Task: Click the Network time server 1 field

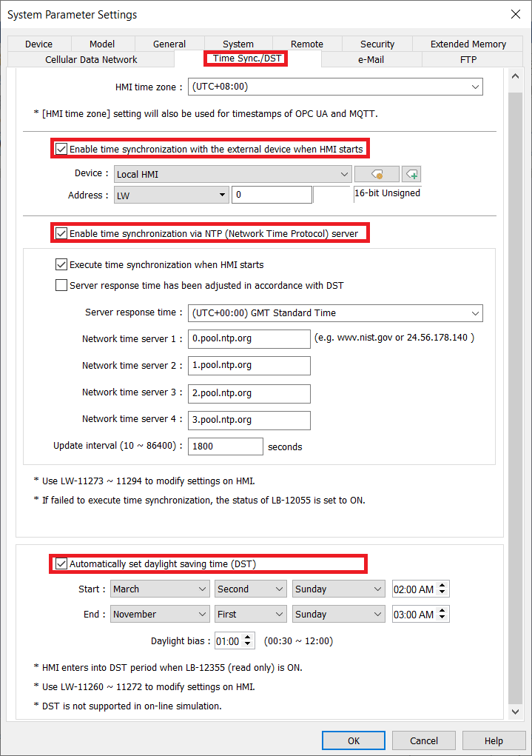Action: (x=249, y=338)
